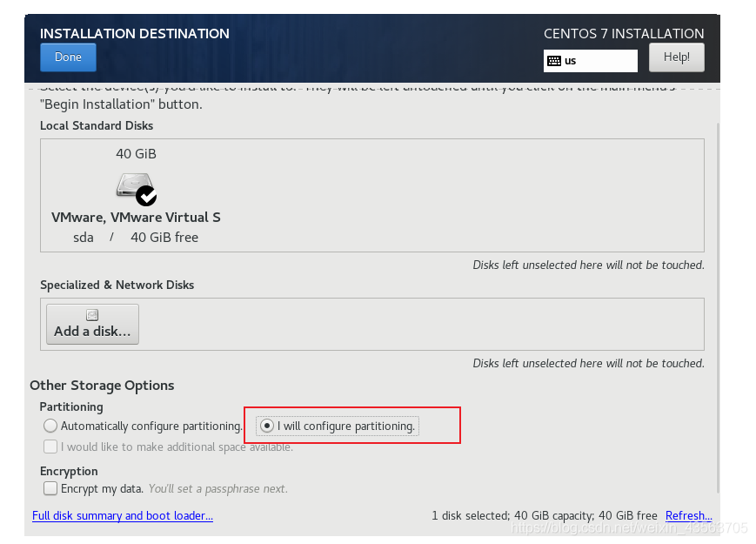Screen dimensions: 756x544
Task: Click the black checkmark badge on disk
Action: coord(146,197)
